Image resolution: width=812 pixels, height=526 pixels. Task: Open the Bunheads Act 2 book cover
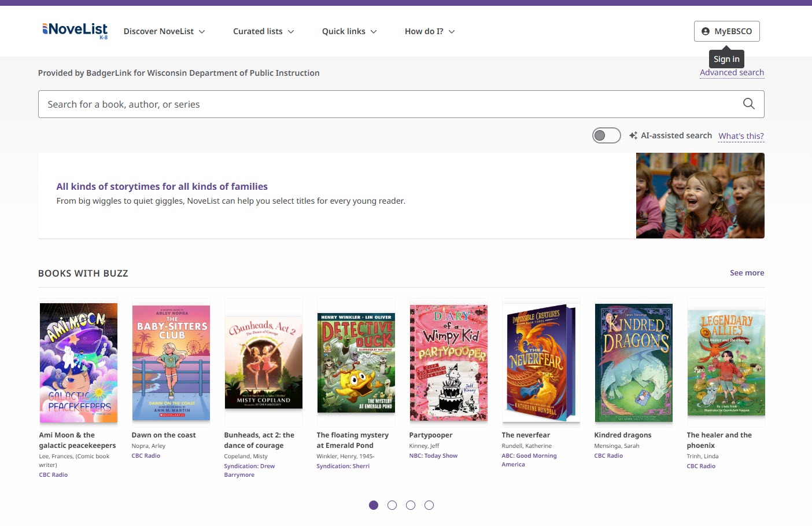[264, 363]
